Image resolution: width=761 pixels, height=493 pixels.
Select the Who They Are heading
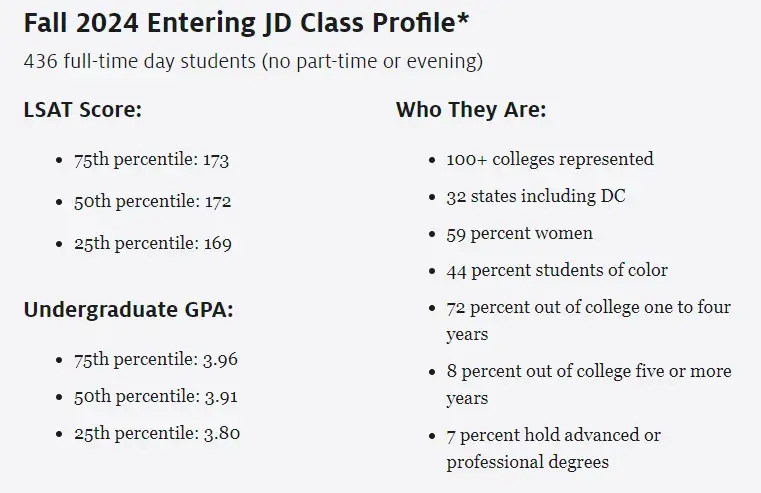[x=471, y=109]
